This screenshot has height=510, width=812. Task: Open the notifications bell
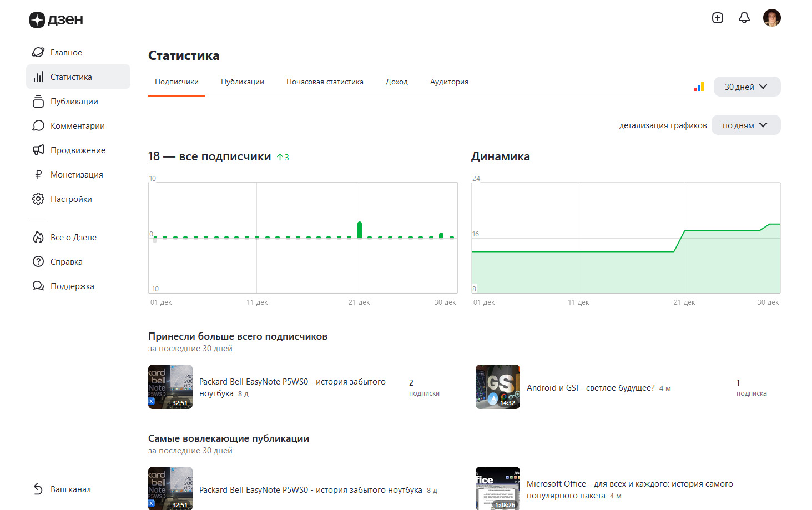pyautogui.click(x=744, y=18)
